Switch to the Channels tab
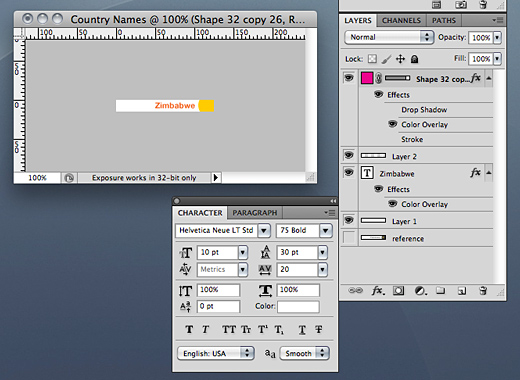This screenshot has height=380, width=520. tap(401, 21)
